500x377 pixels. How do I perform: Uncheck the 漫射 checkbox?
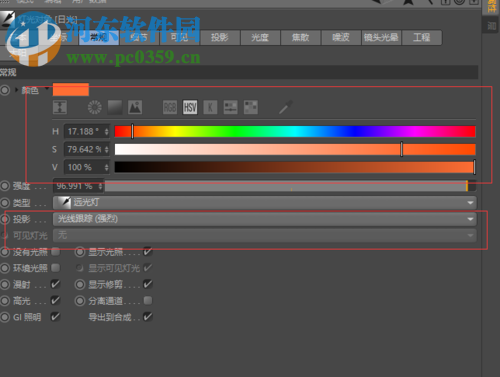click(55, 284)
